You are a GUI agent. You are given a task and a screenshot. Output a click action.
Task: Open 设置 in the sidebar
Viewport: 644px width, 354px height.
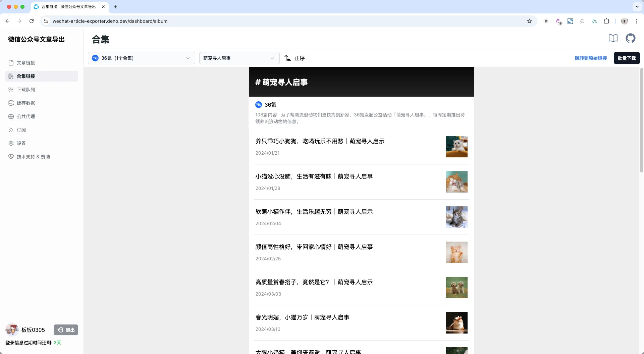tap(21, 143)
